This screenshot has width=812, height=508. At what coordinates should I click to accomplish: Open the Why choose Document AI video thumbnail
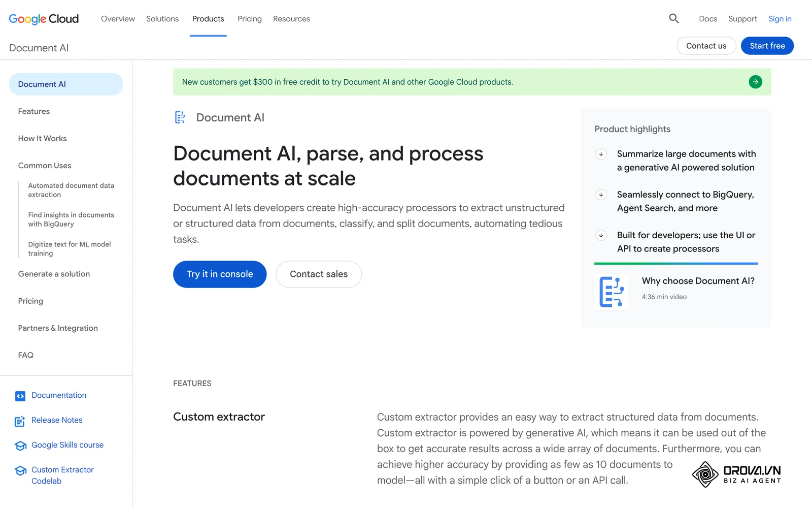(611, 292)
